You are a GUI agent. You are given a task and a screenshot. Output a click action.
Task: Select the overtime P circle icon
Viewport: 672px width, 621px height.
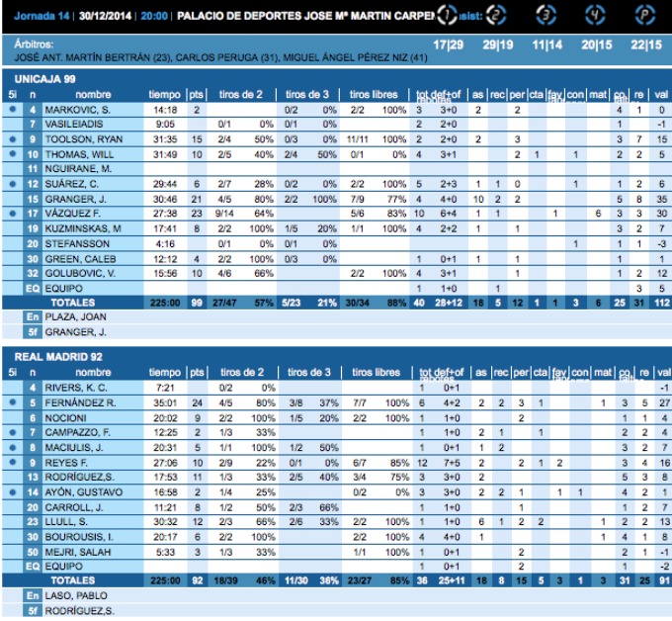pos(645,15)
